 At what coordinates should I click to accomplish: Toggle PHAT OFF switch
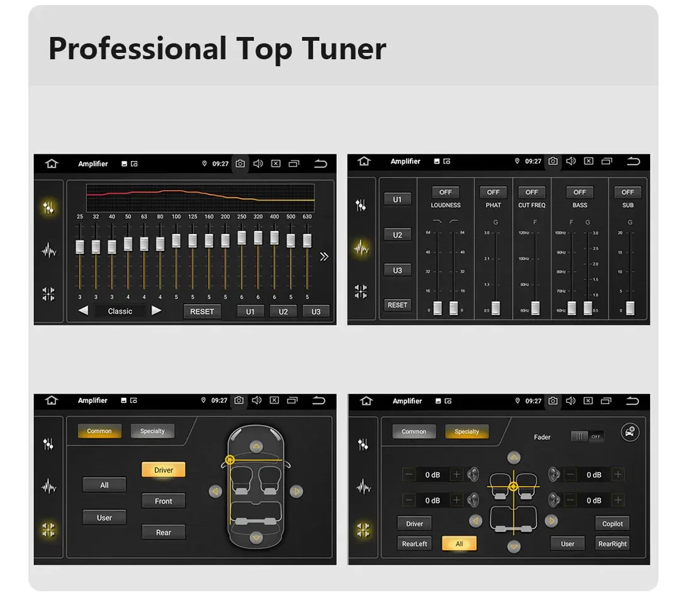click(493, 192)
